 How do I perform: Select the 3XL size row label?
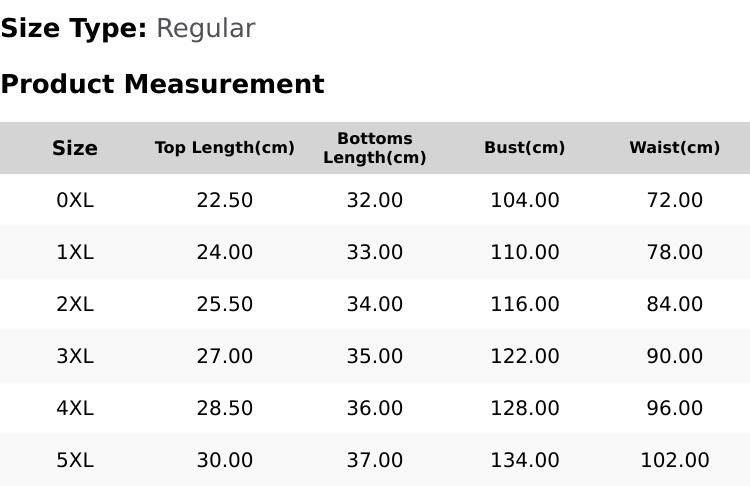(75, 356)
